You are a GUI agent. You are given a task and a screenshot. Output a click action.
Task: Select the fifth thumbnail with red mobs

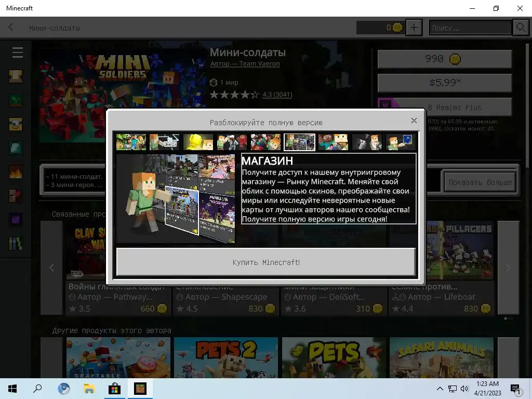pos(265,142)
